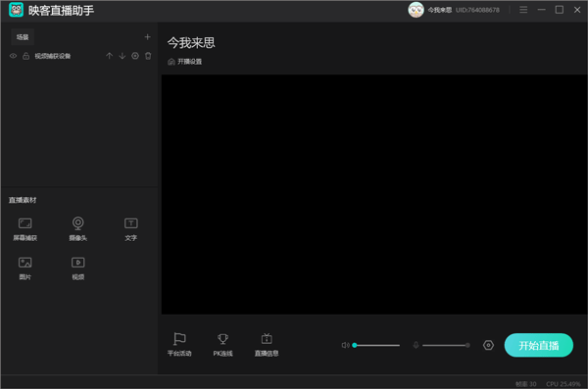The height and width of the screenshot is (389, 588).
Task: Open 平台活动 platform activities
Action: [179, 344]
